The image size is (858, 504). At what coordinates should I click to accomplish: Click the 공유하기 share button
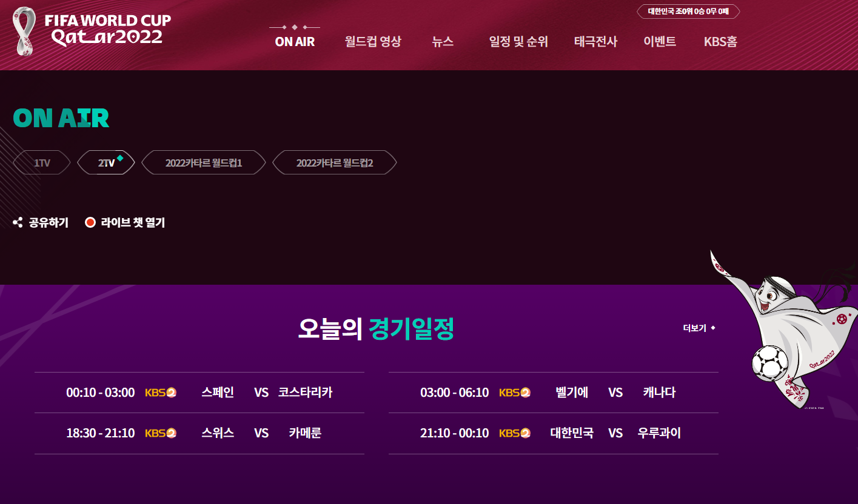(41, 222)
